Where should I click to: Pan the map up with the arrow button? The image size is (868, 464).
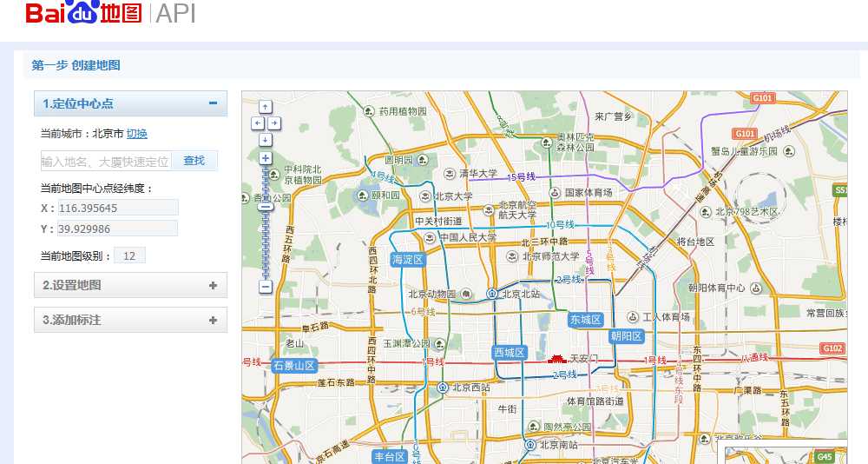pyautogui.click(x=266, y=107)
